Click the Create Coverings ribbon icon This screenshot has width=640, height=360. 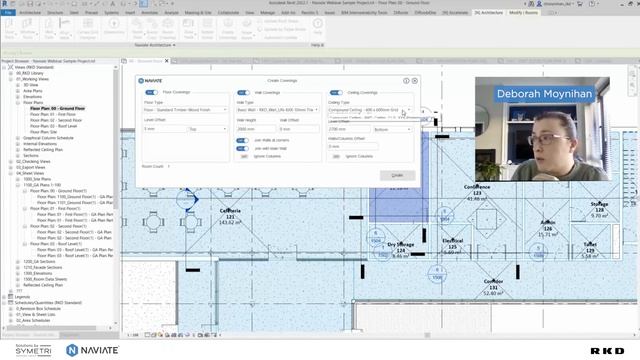click(x=228, y=29)
